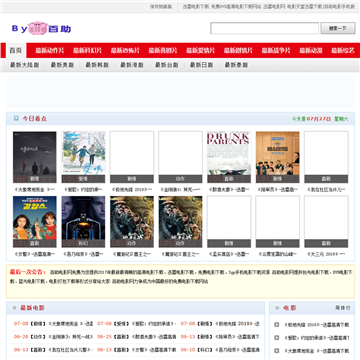
Task: Click caption 《陪审员》 under courtroom poster
Action: (277, 190)
